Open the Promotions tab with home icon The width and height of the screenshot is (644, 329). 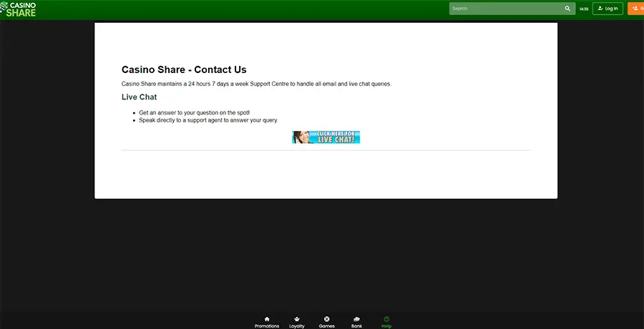pyautogui.click(x=267, y=322)
